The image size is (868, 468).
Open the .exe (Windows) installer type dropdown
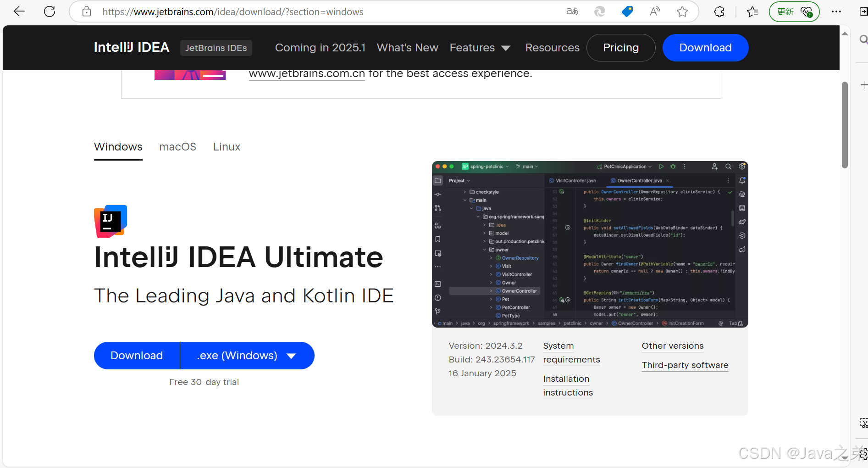click(x=247, y=356)
